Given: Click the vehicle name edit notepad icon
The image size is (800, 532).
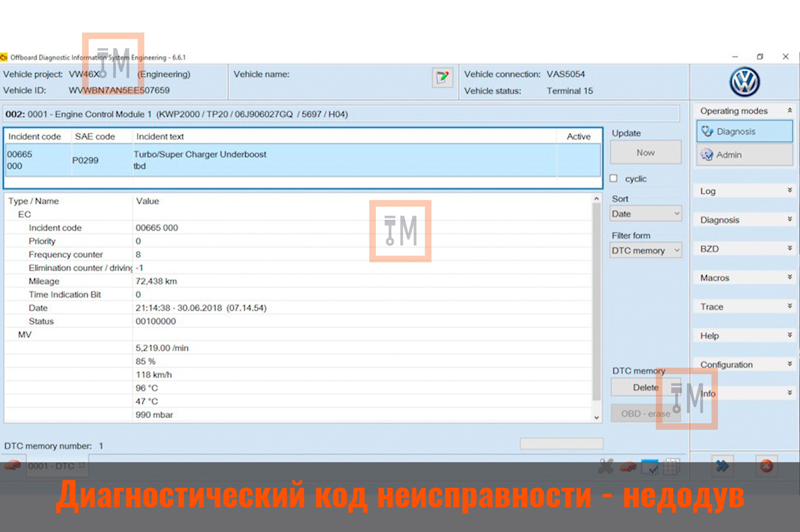Looking at the screenshot, I should point(442,78).
